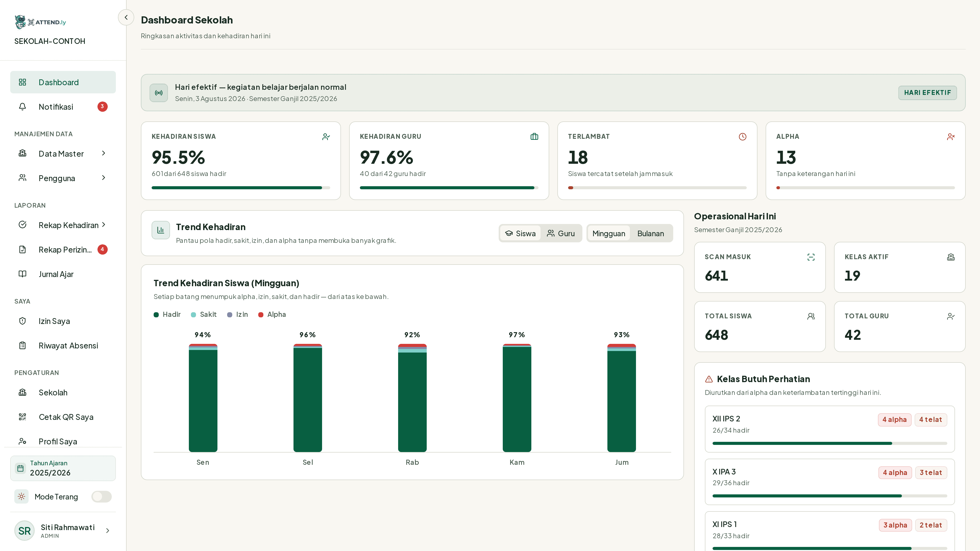Click the broadcast icon in Hari efektif banner
This screenshot has width=980, height=551.
[x=159, y=93]
